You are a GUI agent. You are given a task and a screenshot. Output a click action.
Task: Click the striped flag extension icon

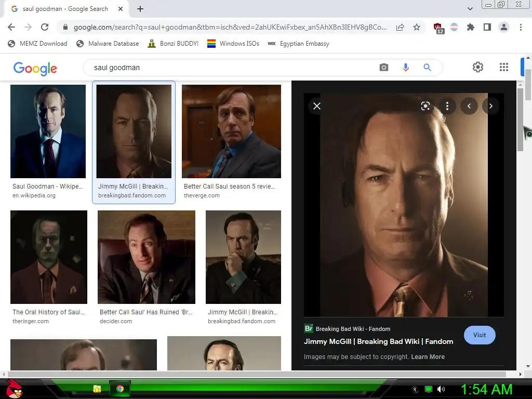pos(454,27)
